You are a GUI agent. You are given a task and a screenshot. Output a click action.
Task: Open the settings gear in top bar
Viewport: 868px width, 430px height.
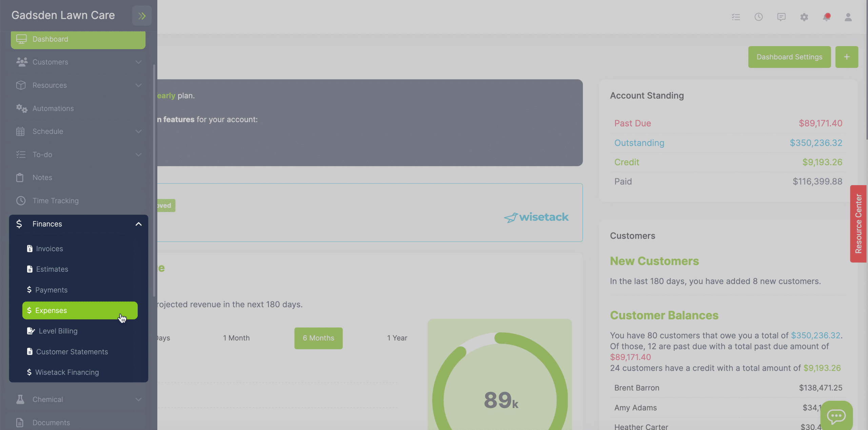(804, 17)
